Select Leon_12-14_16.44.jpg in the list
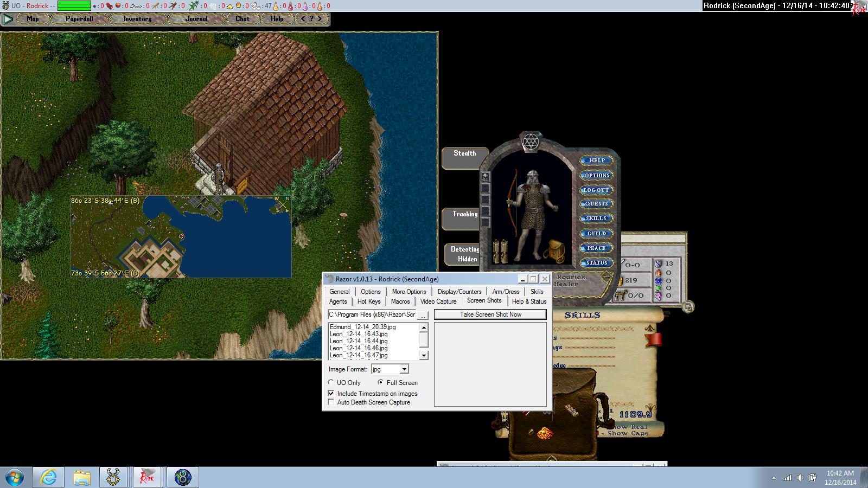 (x=359, y=341)
